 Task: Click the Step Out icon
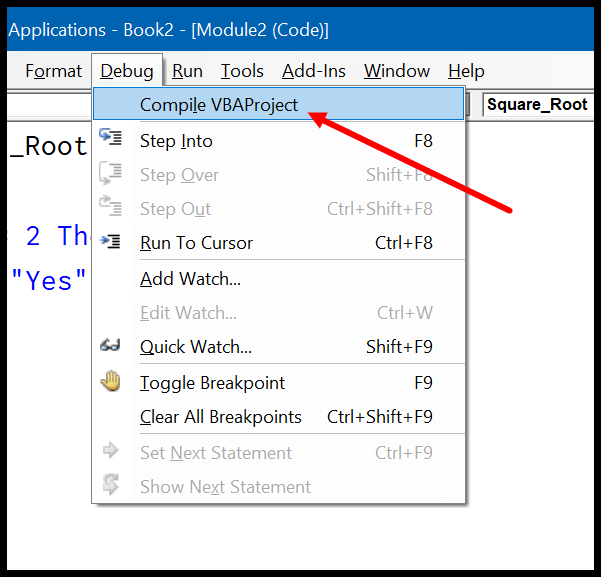[111, 208]
